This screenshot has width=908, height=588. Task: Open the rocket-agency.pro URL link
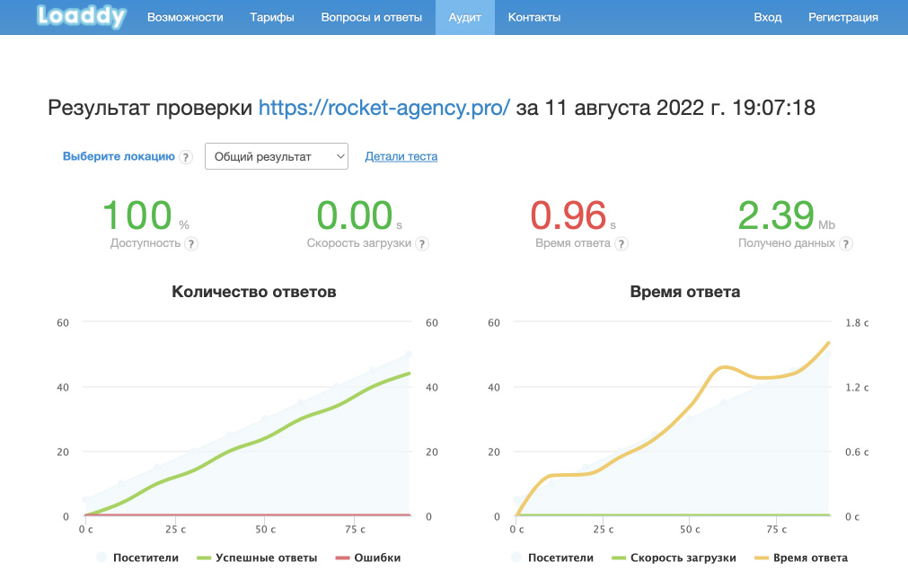point(383,108)
